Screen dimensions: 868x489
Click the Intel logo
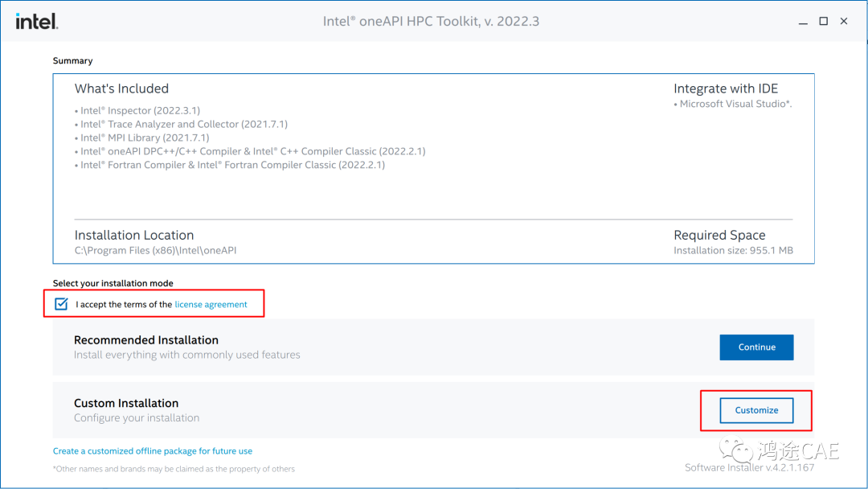(36, 22)
